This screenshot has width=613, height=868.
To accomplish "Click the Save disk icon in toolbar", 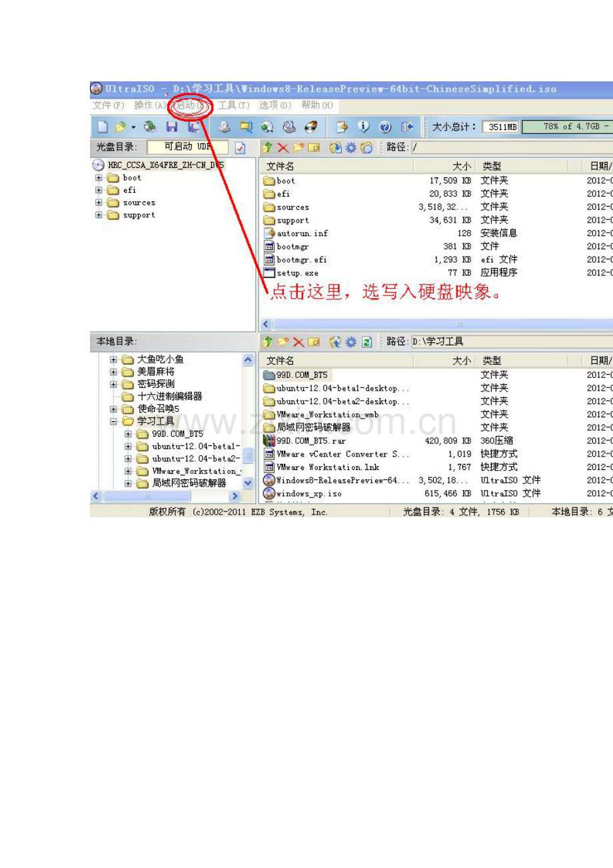I will pyautogui.click(x=171, y=127).
